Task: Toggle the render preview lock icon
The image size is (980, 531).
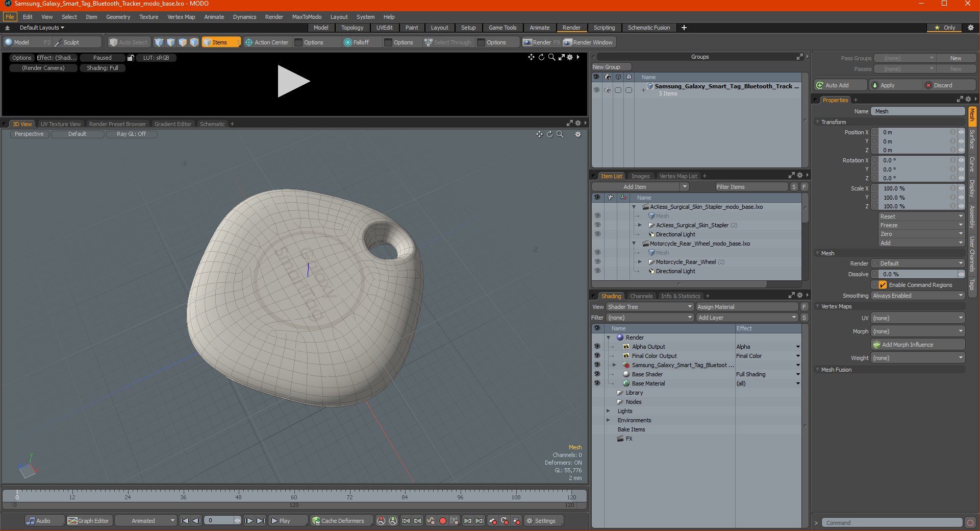Action: [x=131, y=58]
